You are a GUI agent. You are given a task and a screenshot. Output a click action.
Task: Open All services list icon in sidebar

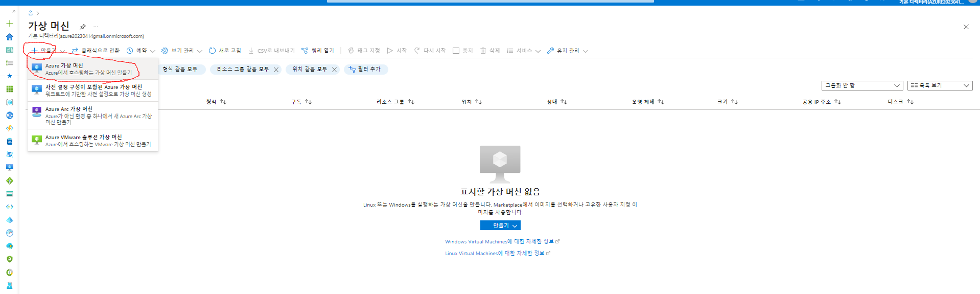9,63
